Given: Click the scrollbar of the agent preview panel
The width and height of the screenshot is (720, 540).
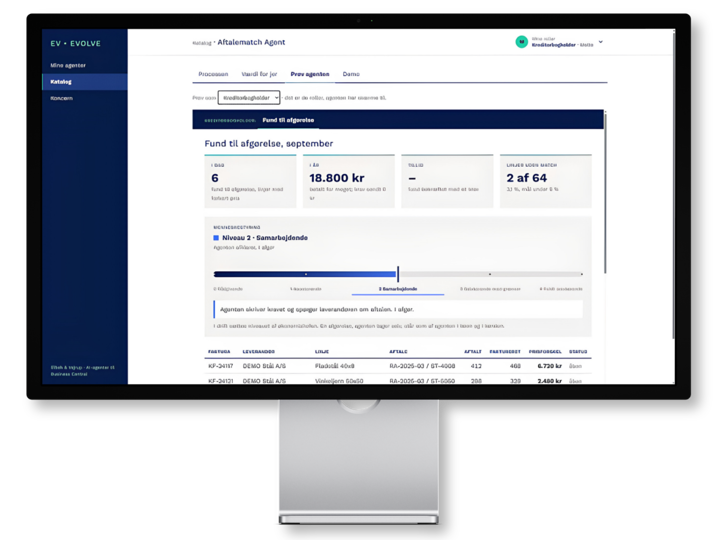Looking at the screenshot, I should click(605, 193).
